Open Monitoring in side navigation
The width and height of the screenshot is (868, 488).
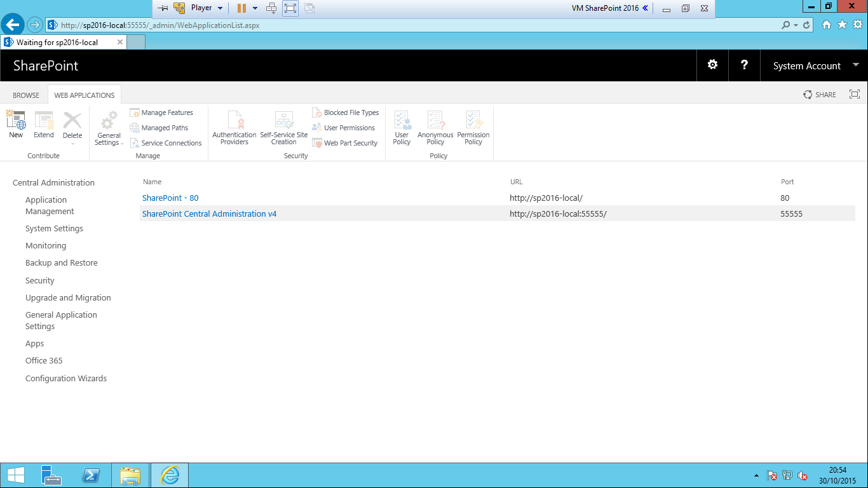pos(46,245)
